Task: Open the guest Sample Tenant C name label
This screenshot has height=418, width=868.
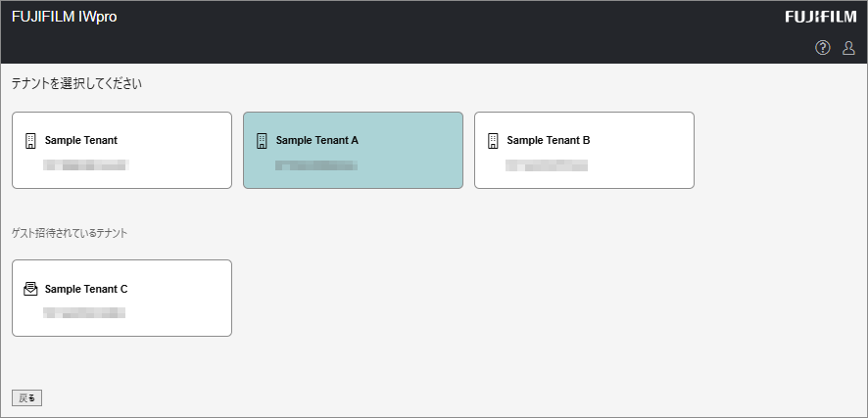Action: [x=86, y=289]
